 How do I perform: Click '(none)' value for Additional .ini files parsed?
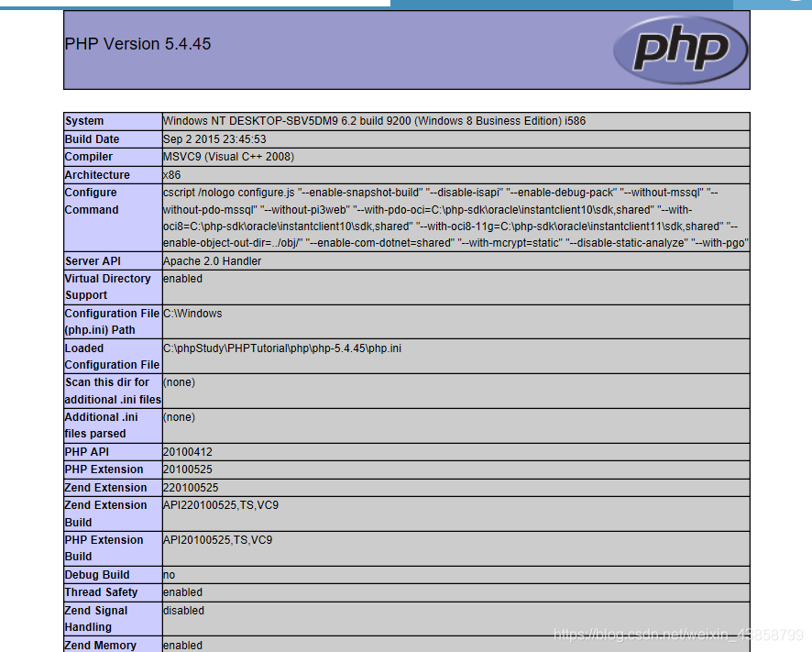pyautogui.click(x=180, y=417)
